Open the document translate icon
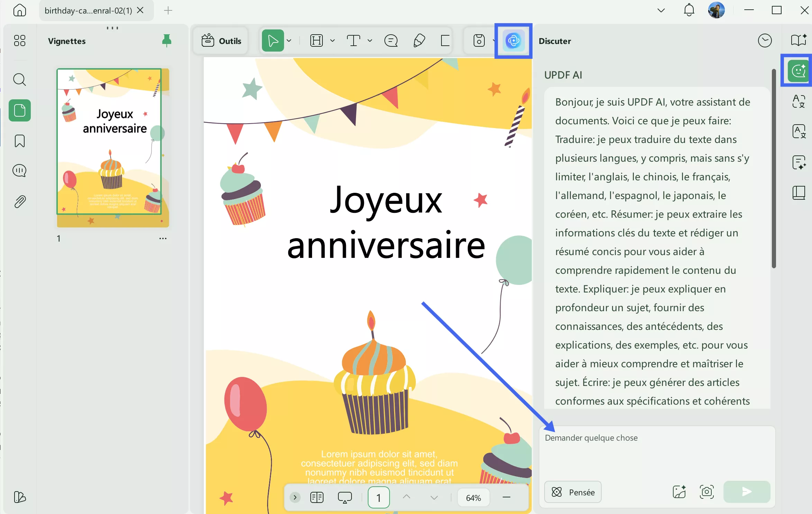Screen dimensions: 812x514 pos(799,132)
